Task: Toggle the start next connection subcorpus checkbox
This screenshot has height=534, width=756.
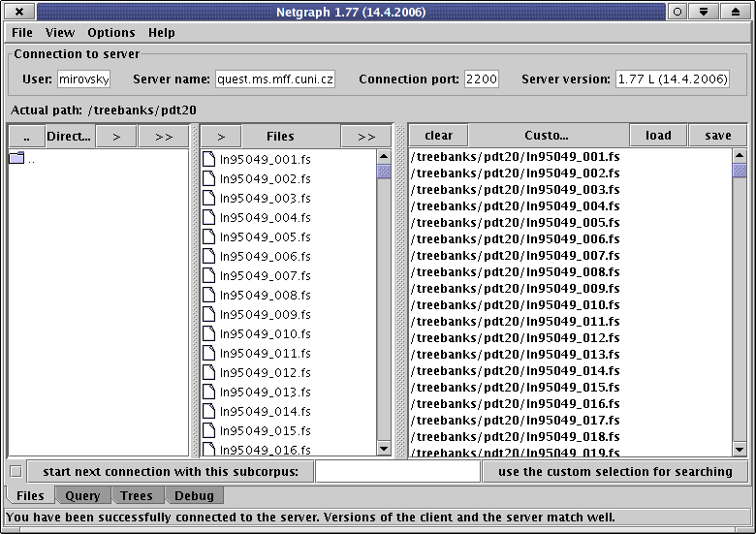Action: click(x=16, y=471)
